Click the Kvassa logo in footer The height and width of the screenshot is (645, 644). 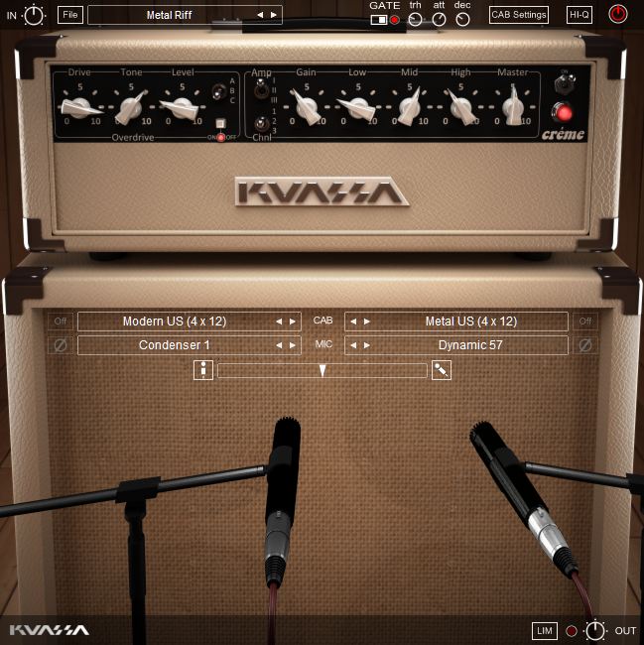point(50,630)
